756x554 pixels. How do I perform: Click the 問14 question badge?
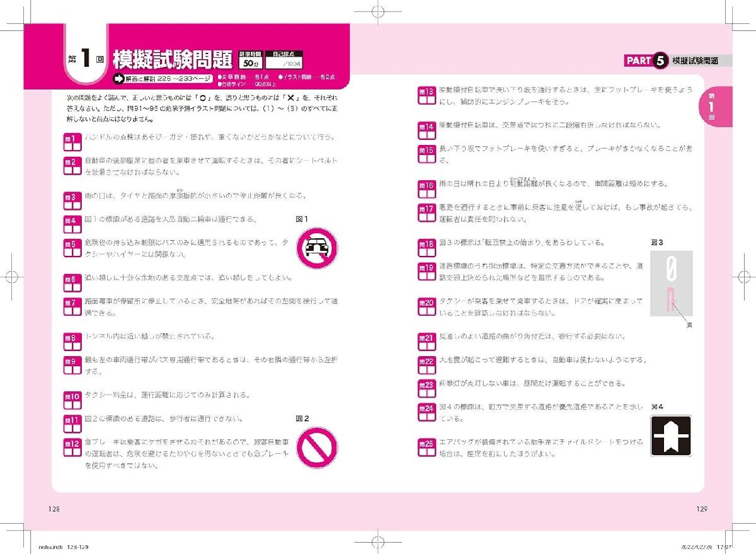click(x=427, y=129)
